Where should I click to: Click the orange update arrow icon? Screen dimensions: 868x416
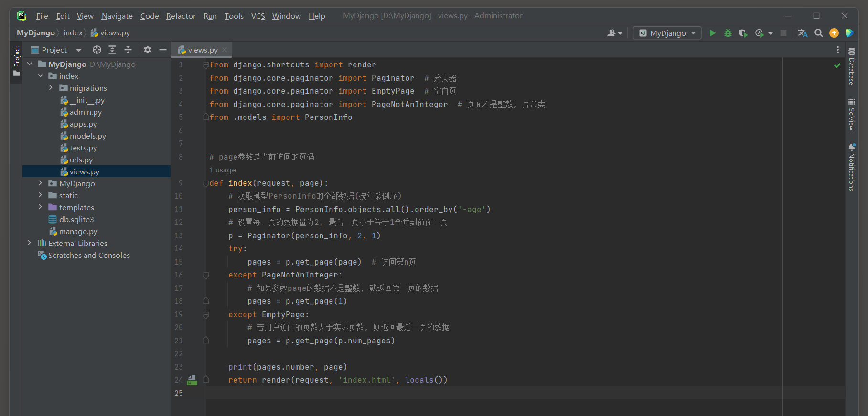tap(834, 33)
